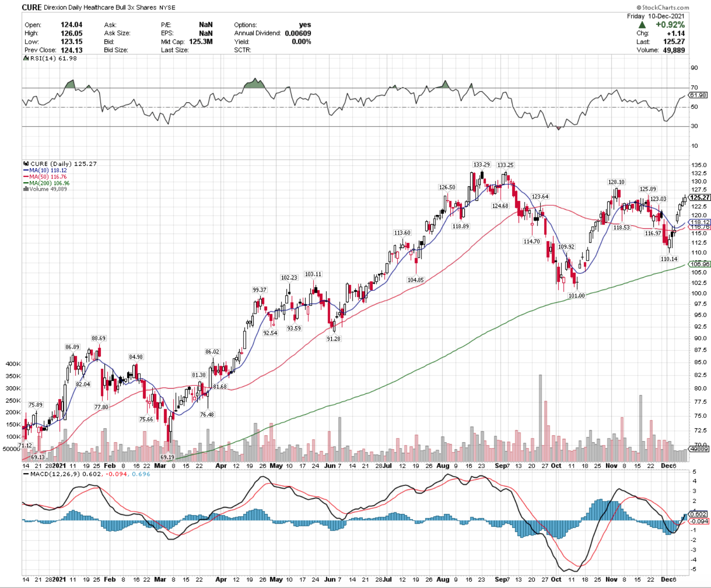The width and height of the screenshot is (711, 588).
Task: Click the 106.96 MA(200) tag on right axis
Action: click(699, 264)
